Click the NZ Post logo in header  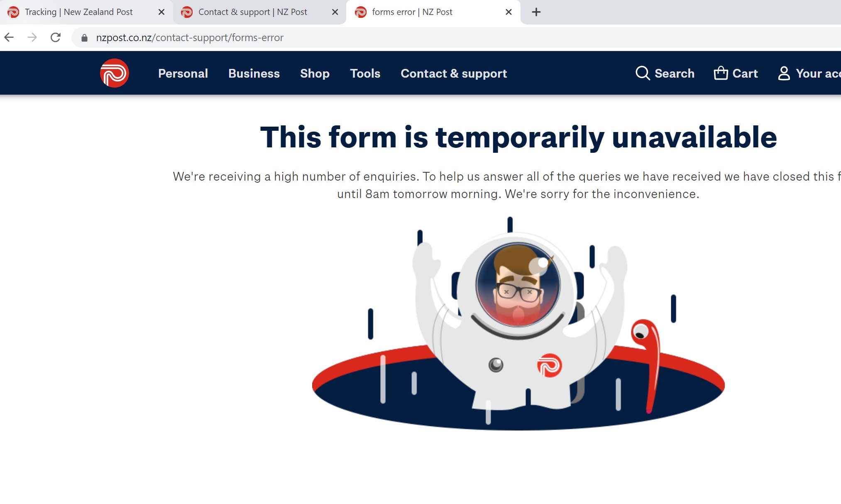tap(115, 73)
